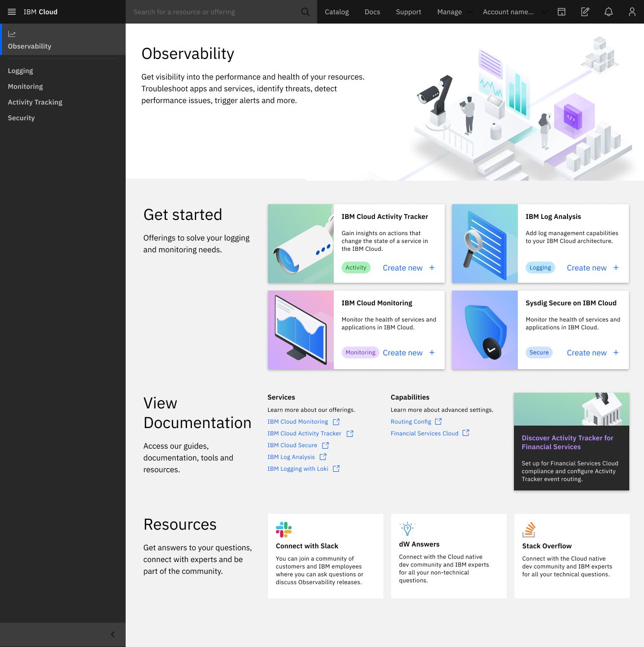Image resolution: width=644 pixels, height=647 pixels.
Task: Click plus icon on IBM Cloud Monitoring card
Action: click(432, 352)
